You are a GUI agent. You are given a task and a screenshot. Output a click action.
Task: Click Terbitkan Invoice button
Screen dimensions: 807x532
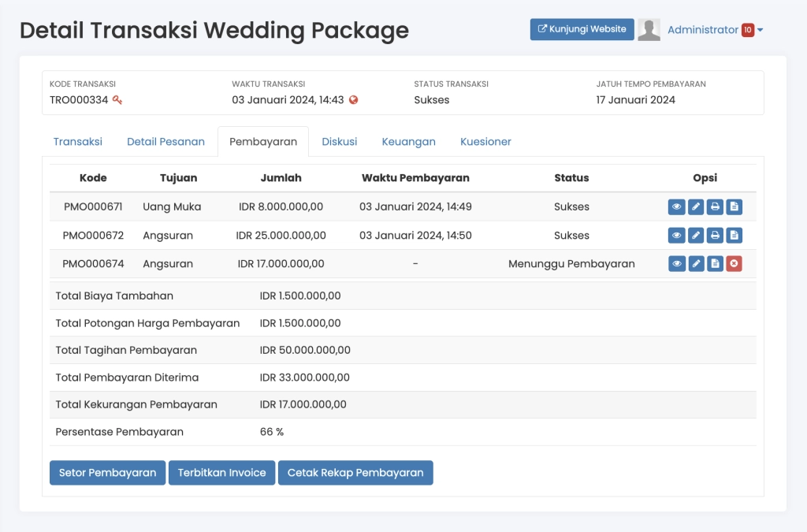(x=221, y=473)
